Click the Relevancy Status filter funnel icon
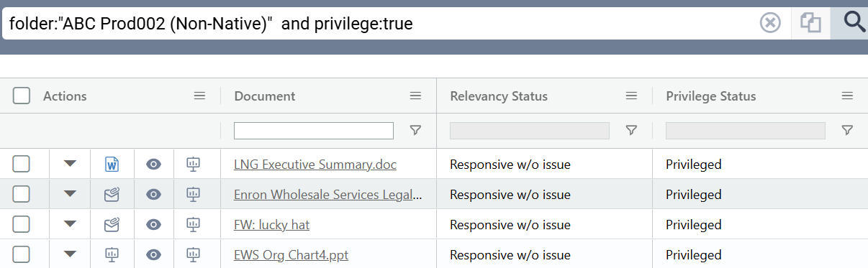868x268 pixels. [x=631, y=130]
